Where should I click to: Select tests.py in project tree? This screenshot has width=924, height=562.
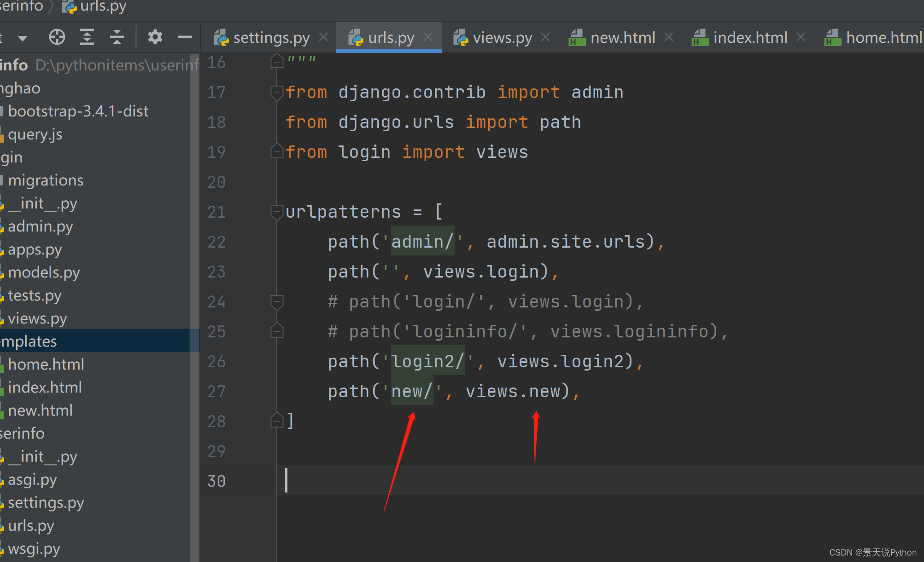[35, 295]
